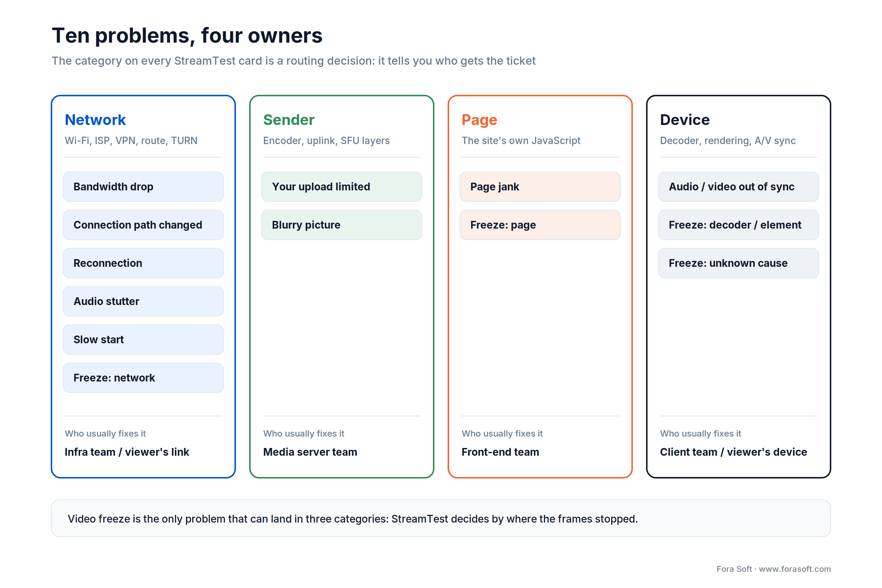Click the Network column heading

[95, 120]
